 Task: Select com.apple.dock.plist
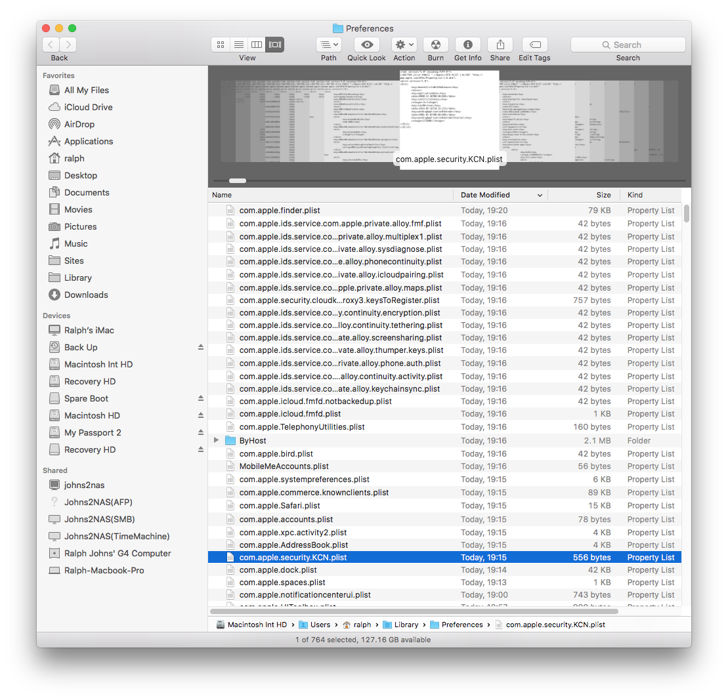[445, 570]
